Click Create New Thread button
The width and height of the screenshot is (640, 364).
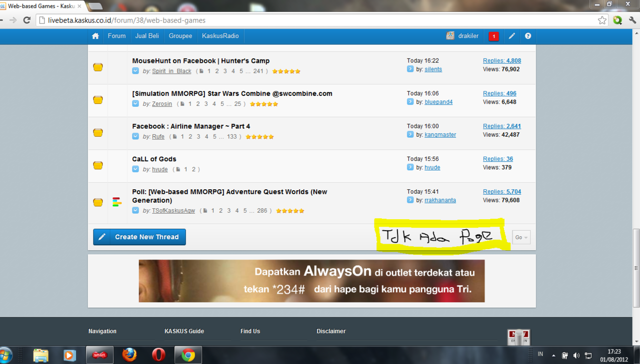[139, 237]
